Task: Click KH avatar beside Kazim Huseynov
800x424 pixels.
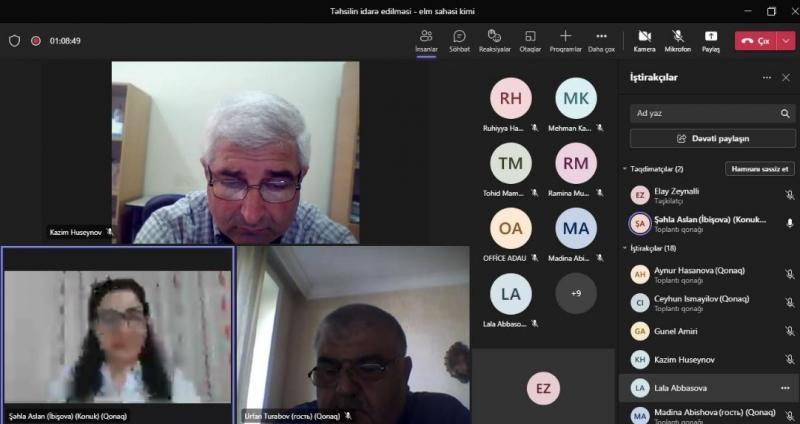Action: click(x=640, y=360)
